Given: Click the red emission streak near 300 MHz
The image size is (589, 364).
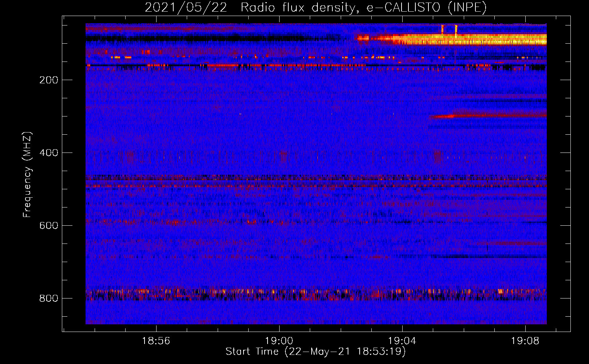Looking at the screenshot, I should [488, 116].
